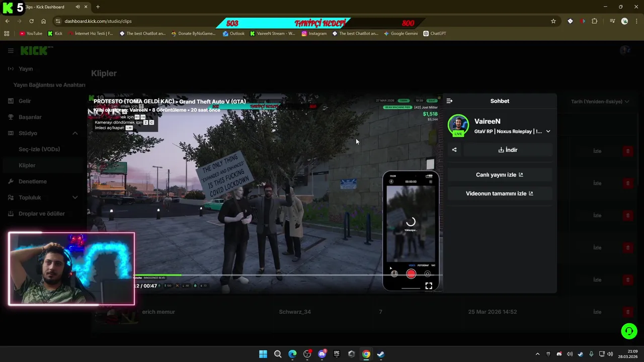Click the microphone icon in system tray

coord(591,354)
